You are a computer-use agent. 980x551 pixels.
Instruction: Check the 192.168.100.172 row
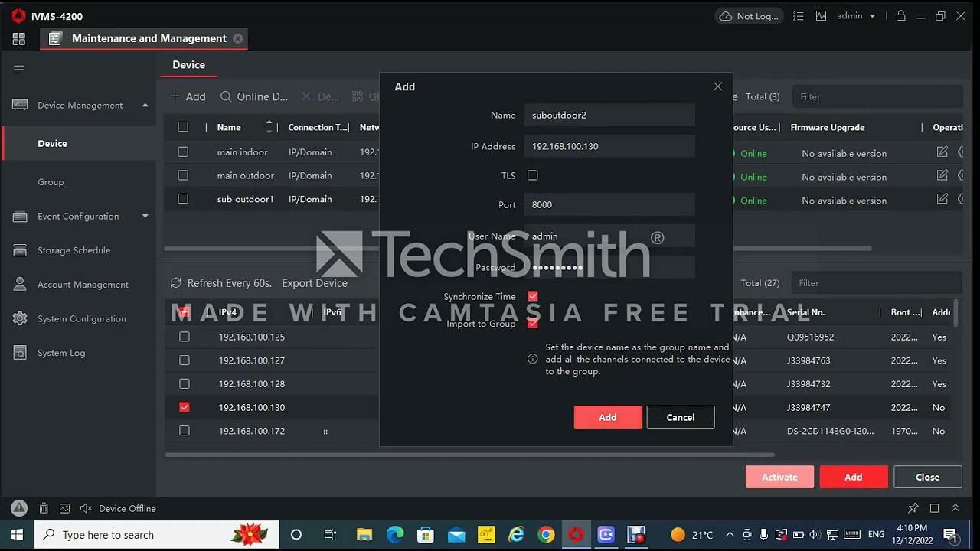pos(185,431)
